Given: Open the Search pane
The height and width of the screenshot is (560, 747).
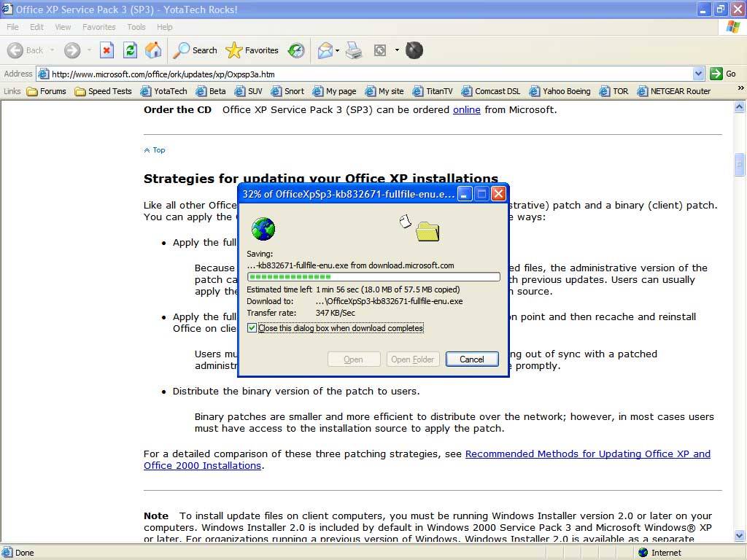Looking at the screenshot, I should coord(195,50).
